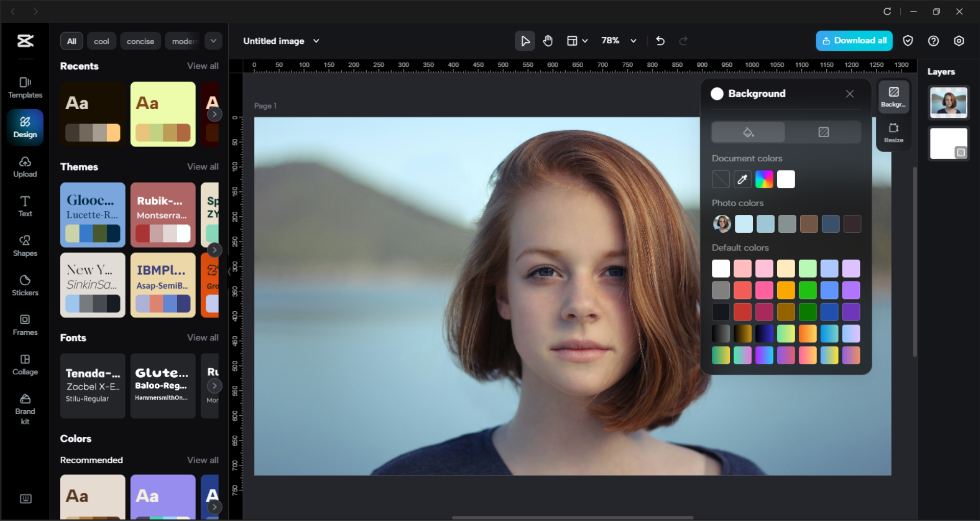
Task: Select the Hand pan tool
Action: [x=547, y=40]
